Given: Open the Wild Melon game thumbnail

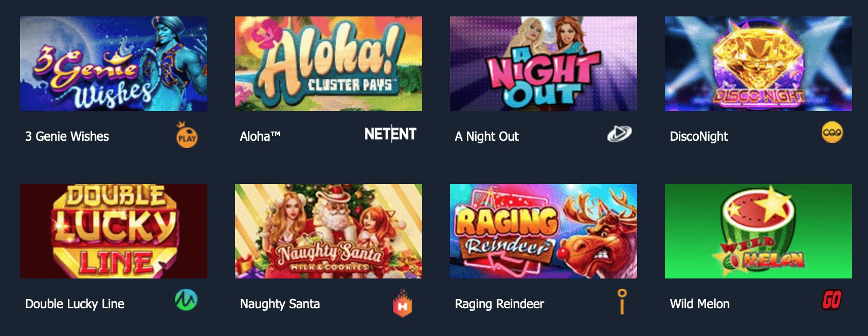Looking at the screenshot, I should tap(758, 231).
